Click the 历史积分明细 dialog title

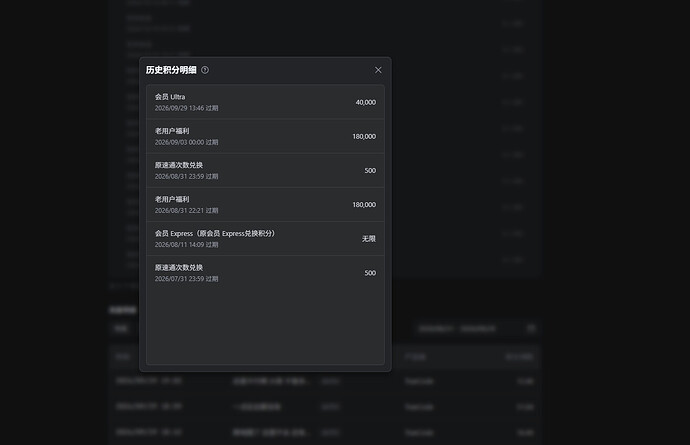point(171,70)
